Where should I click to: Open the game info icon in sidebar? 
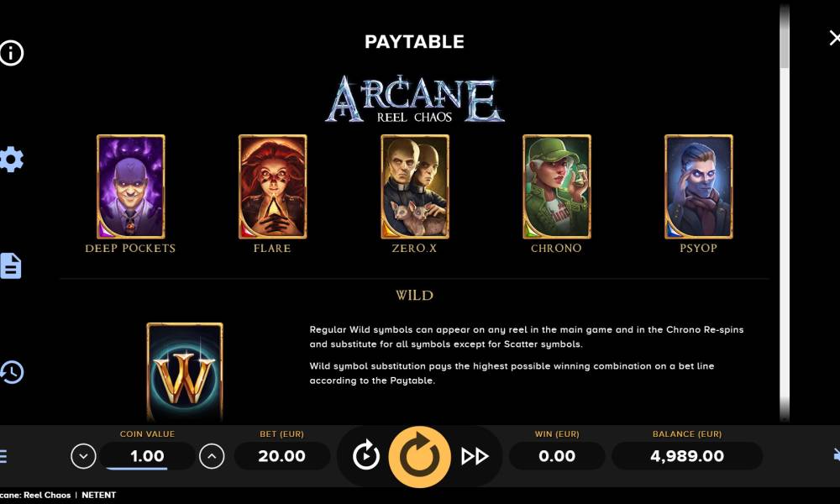point(11,53)
